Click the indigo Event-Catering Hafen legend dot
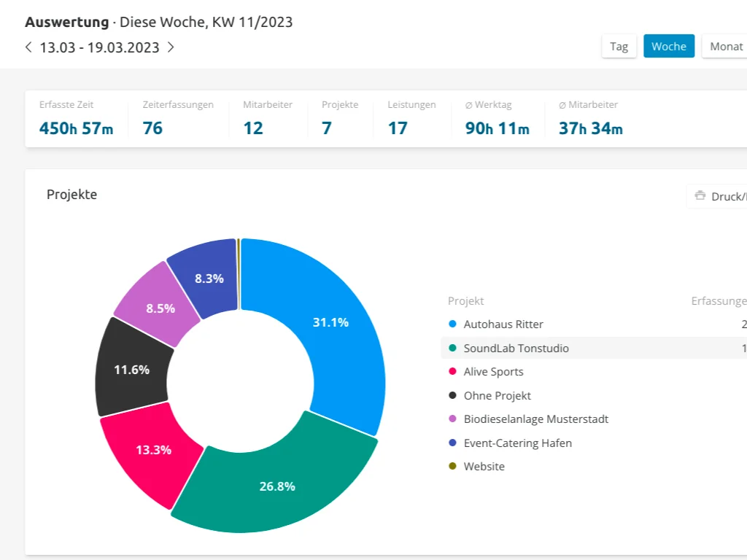This screenshot has width=747, height=560. (452, 443)
